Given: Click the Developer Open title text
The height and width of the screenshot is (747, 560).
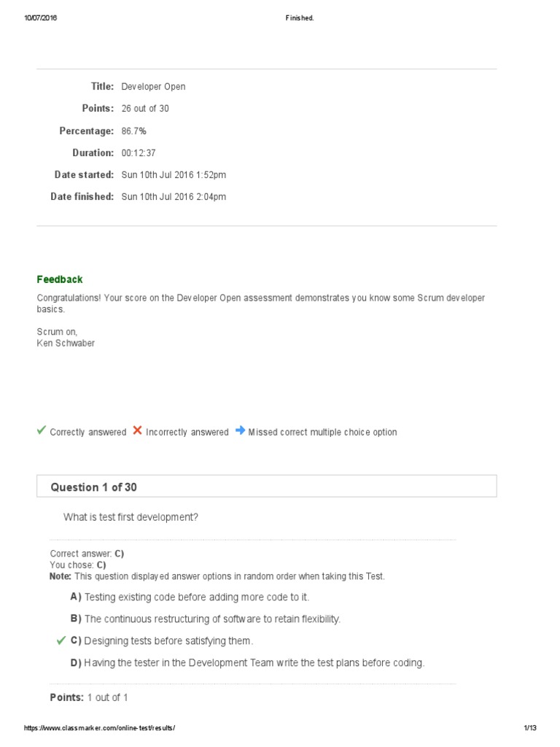Looking at the screenshot, I should [x=153, y=86].
